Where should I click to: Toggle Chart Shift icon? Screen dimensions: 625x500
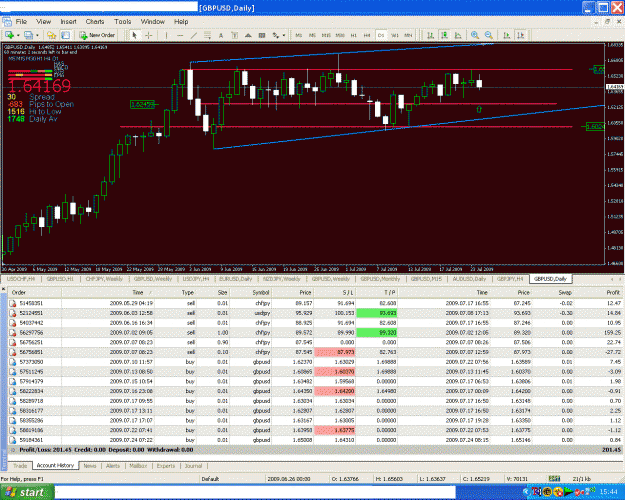click(x=521, y=35)
